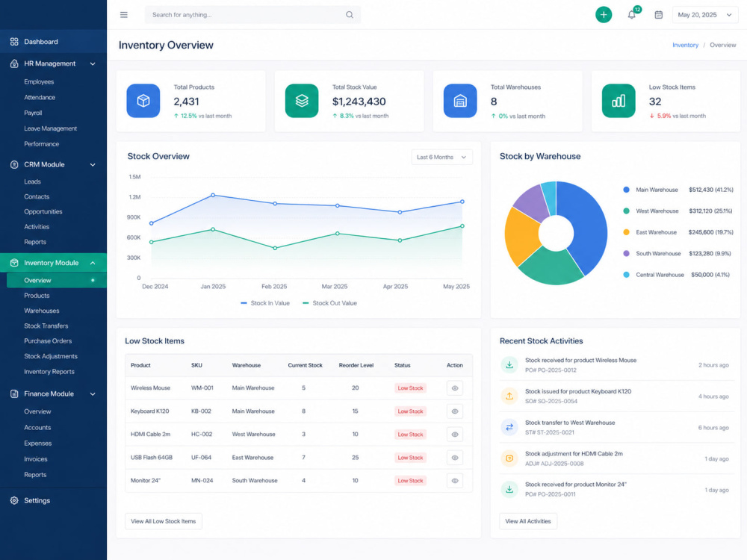Click the Total Products cube icon
Screen dimensions: 747x560
[x=143, y=101]
